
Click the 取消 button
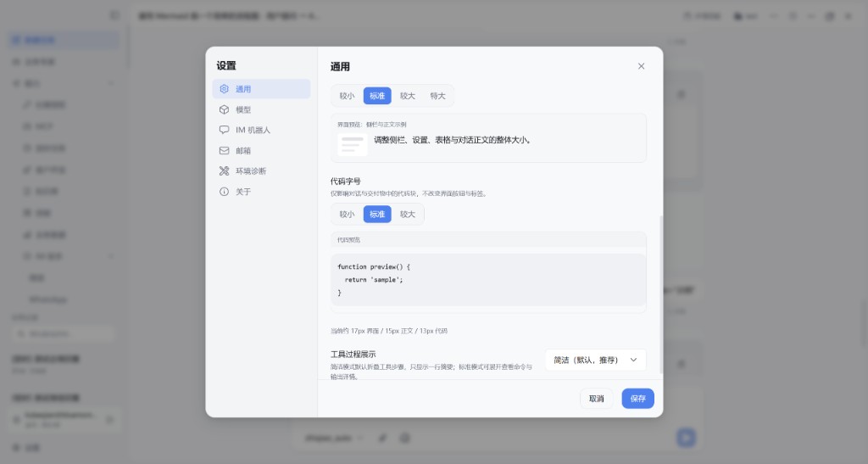[x=596, y=399]
